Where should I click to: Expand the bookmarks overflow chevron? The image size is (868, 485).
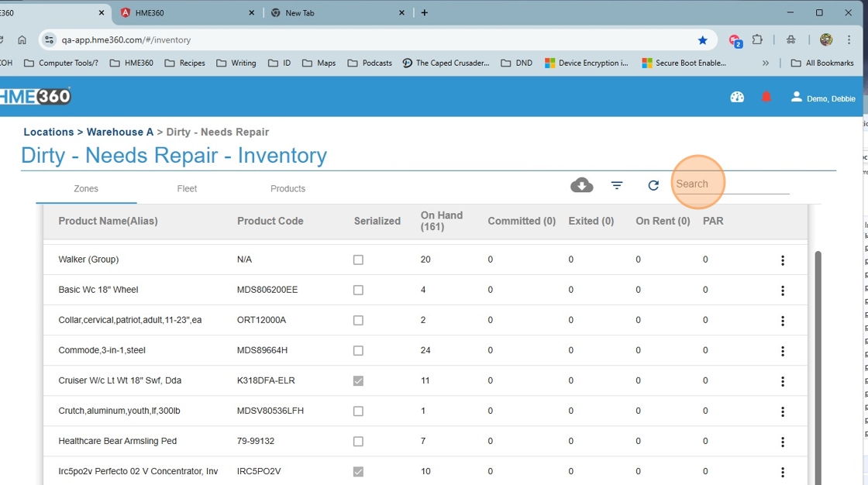[766, 64]
